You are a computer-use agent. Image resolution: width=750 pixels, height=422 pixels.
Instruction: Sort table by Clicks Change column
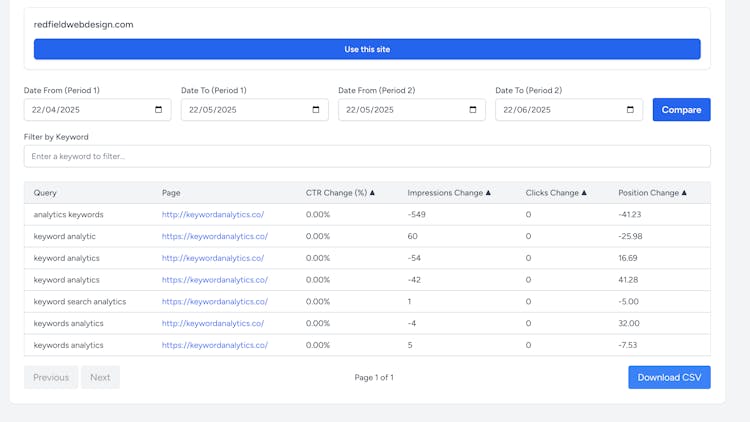[556, 193]
